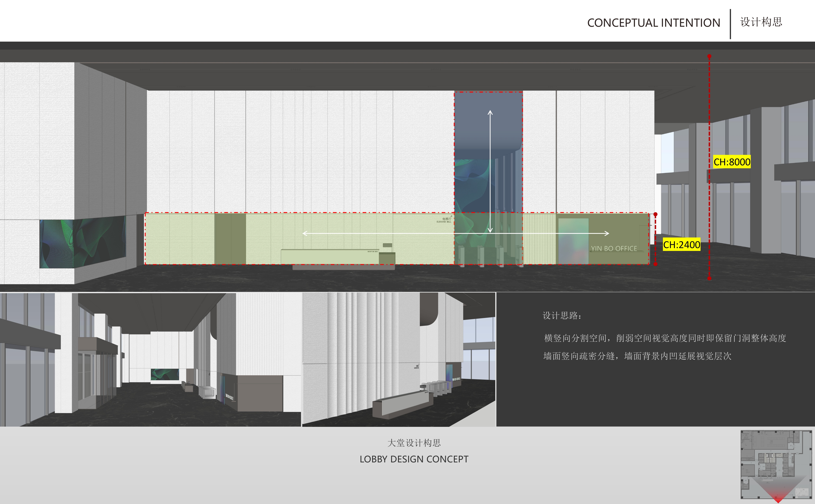The width and height of the screenshot is (815, 504).
Task: Click the YIN BO OFFICE wall sign
Action: click(614, 248)
